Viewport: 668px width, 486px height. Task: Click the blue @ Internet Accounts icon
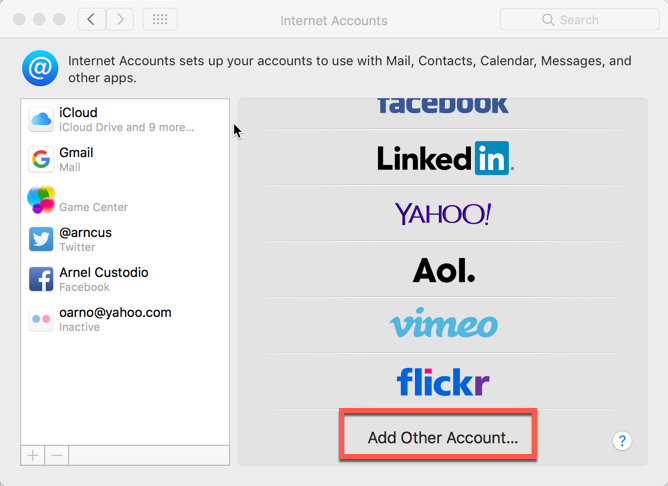(40, 69)
